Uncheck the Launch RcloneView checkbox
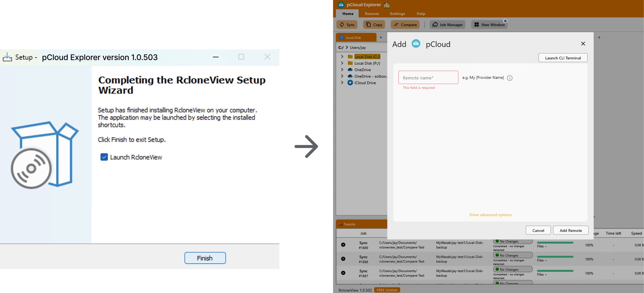The height and width of the screenshot is (293, 644). [x=104, y=157]
